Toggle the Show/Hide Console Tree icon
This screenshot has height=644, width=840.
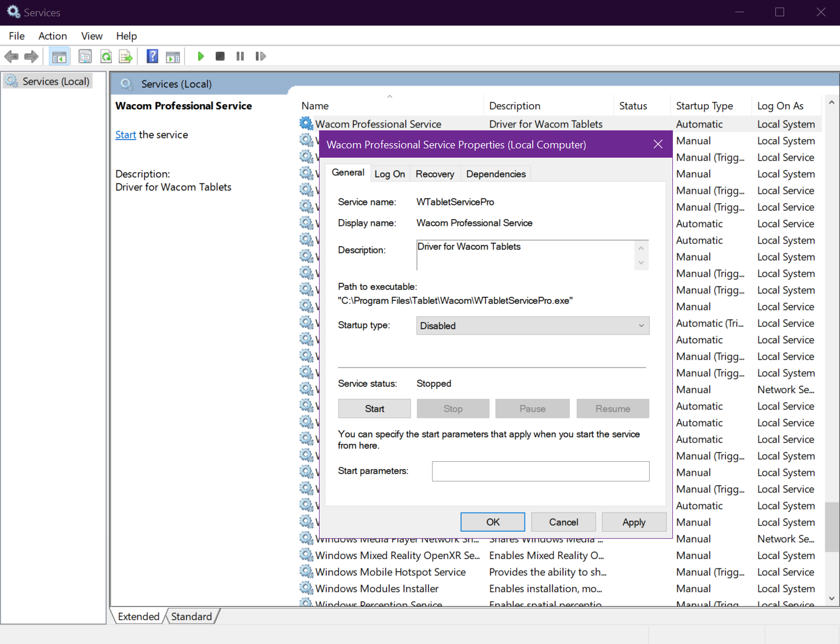pyautogui.click(x=59, y=56)
